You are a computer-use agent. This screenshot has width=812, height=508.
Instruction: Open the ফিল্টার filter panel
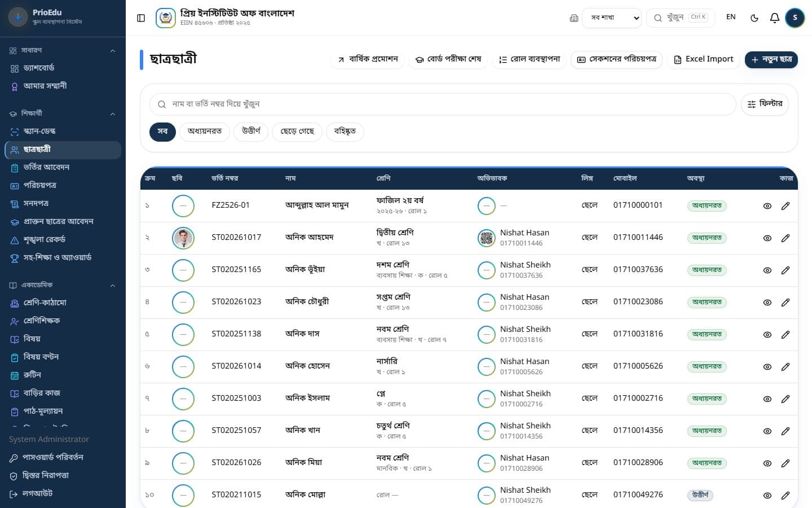[765, 104]
